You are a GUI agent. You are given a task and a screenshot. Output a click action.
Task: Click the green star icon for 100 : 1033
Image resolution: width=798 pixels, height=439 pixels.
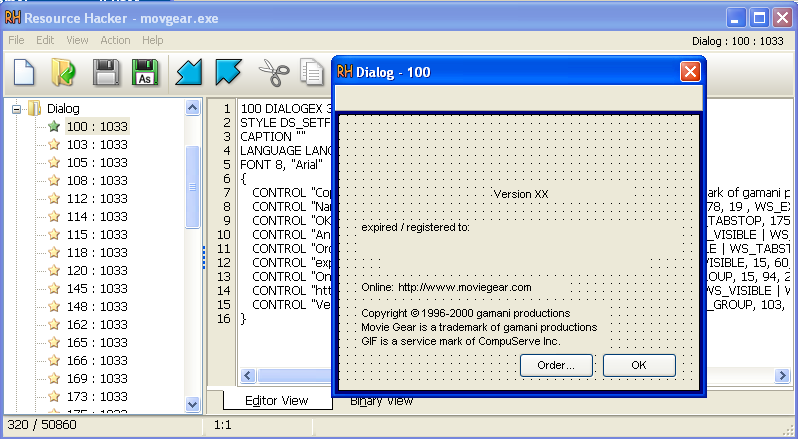[54, 126]
